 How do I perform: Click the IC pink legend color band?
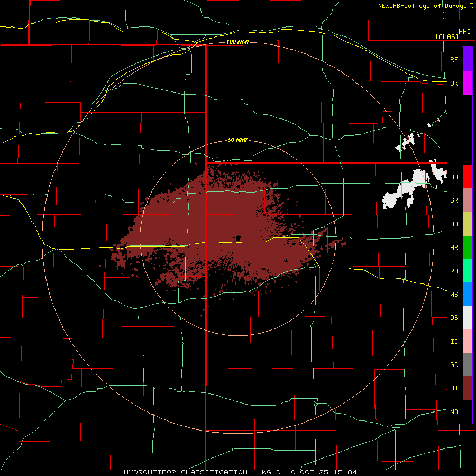pyautogui.click(x=467, y=341)
